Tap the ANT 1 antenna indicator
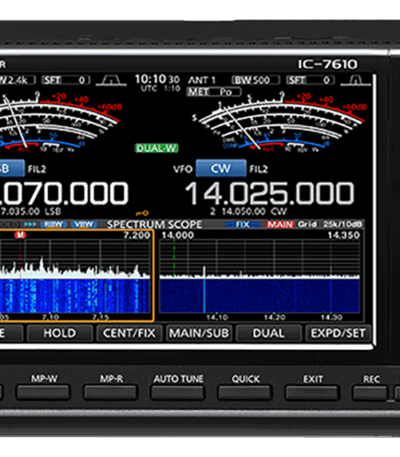The image size is (400, 457). pos(202,80)
